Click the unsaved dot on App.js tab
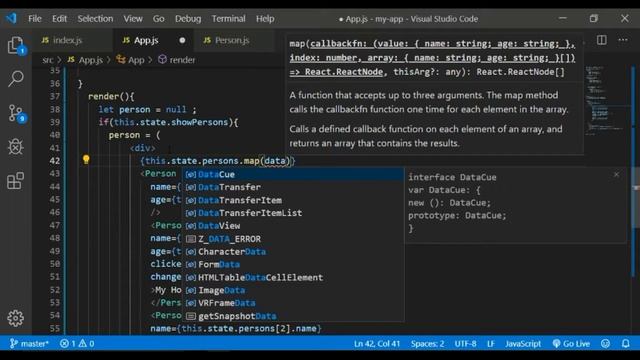The width and height of the screenshot is (640, 360). [182, 40]
